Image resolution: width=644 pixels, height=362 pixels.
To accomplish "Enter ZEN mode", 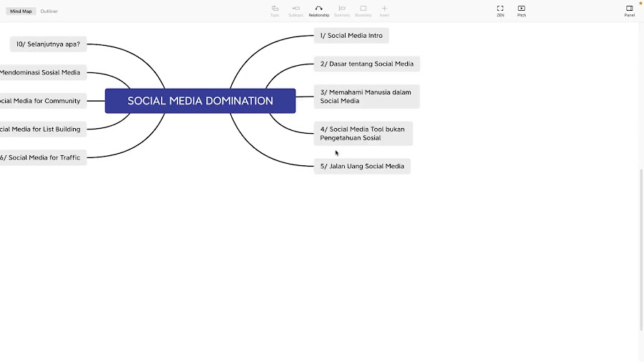I will point(500,11).
